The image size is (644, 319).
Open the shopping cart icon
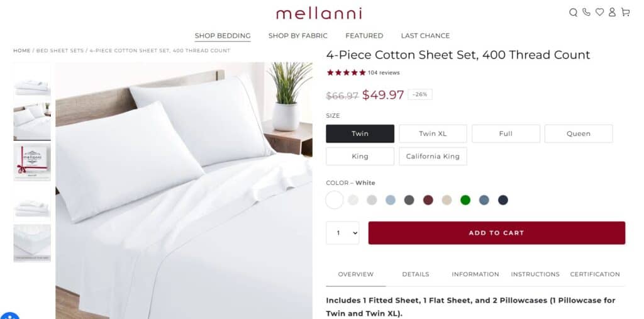[x=625, y=13]
